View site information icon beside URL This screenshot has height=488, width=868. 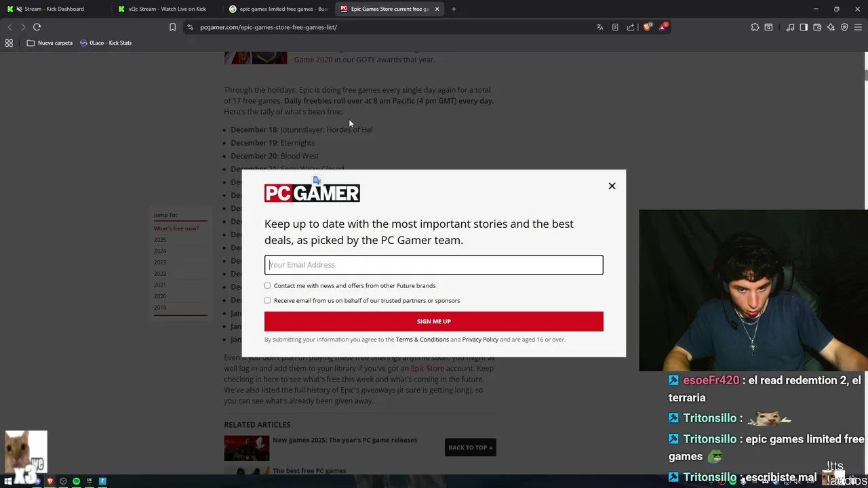190,27
